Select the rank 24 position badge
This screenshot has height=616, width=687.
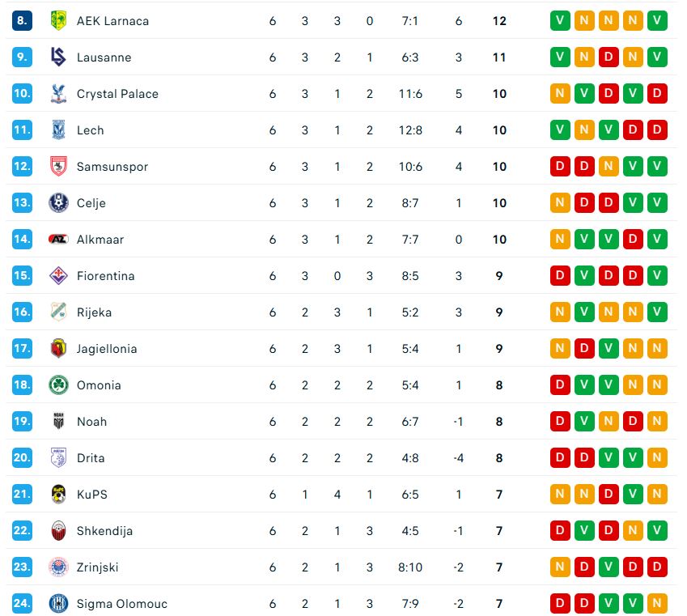(x=22, y=604)
